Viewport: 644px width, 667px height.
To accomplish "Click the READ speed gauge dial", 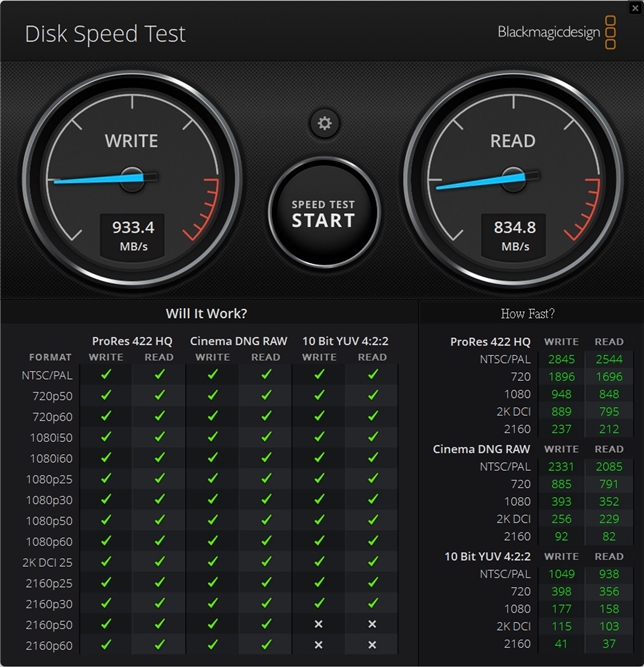I will coord(513,179).
